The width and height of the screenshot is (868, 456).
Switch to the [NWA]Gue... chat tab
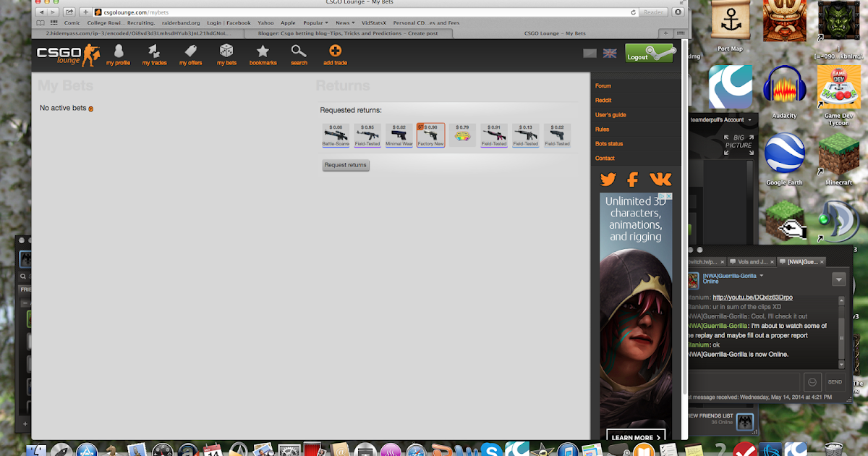tap(800, 261)
